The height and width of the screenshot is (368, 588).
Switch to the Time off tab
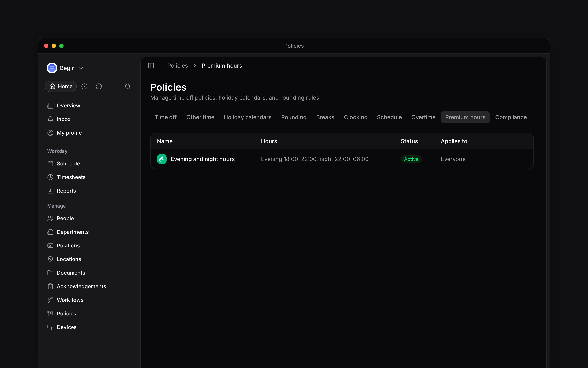click(x=165, y=117)
